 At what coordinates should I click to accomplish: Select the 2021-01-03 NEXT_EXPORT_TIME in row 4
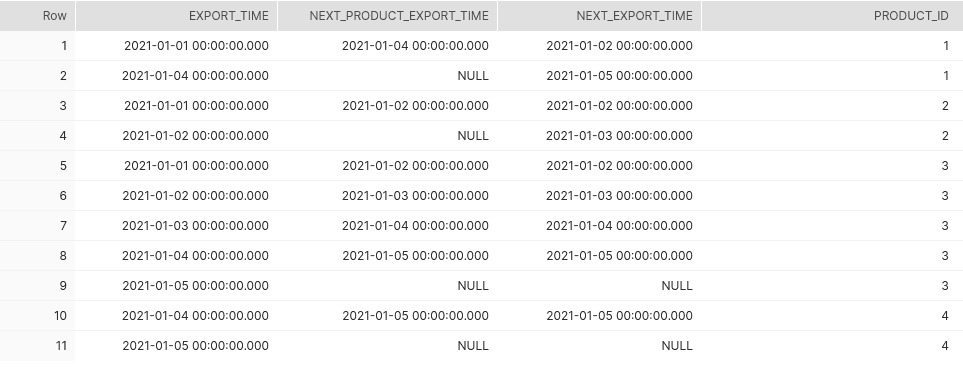tap(619, 136)
